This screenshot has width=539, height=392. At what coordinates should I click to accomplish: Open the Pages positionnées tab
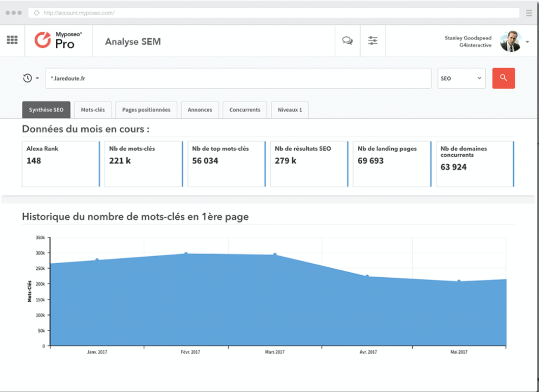point(146,109)
